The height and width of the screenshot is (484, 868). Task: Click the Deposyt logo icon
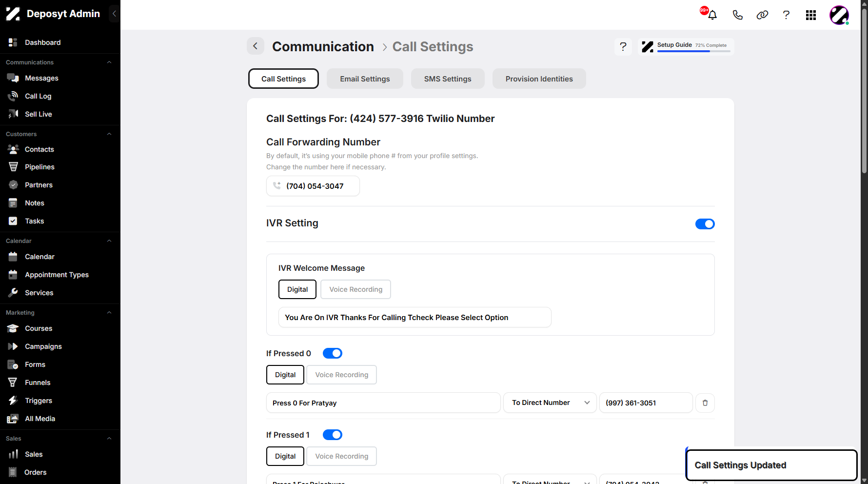coord(13,14)
